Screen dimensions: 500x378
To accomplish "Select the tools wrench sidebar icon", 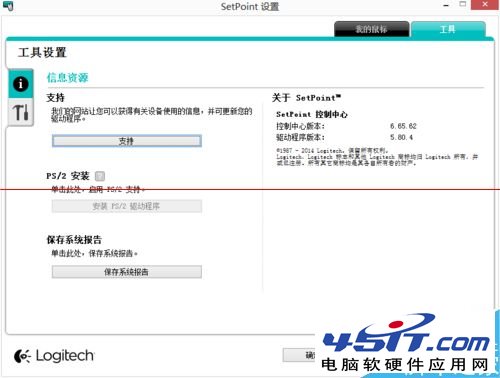I will 21,113.
